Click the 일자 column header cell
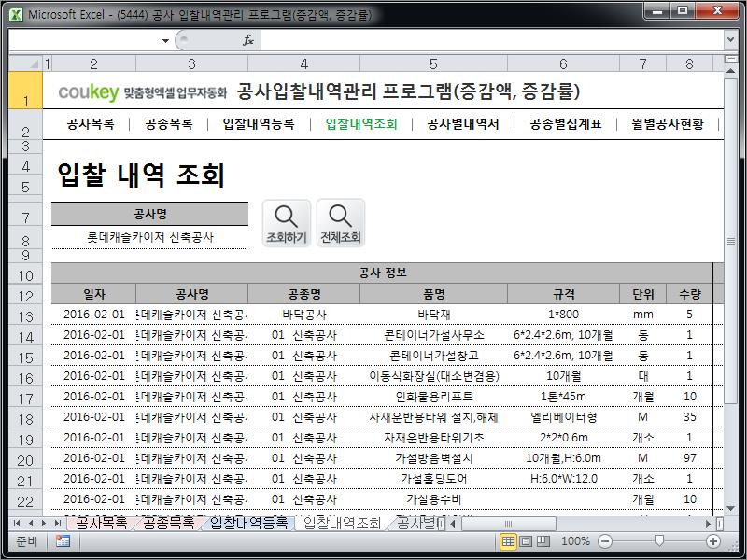 [x=94, y=294]
